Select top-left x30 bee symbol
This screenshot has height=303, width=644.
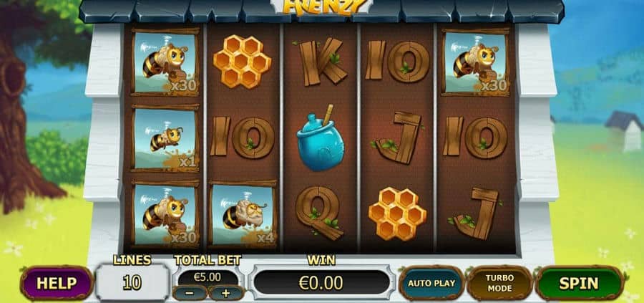(165, 62)
